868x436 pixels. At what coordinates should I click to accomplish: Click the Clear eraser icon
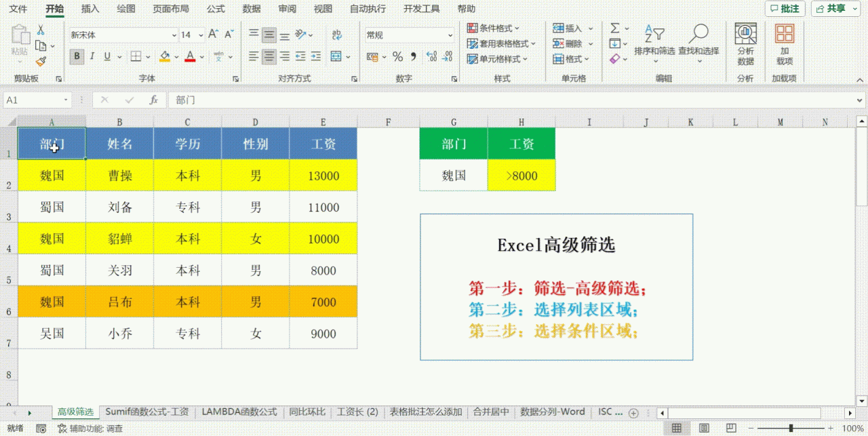tap(615, 59)
